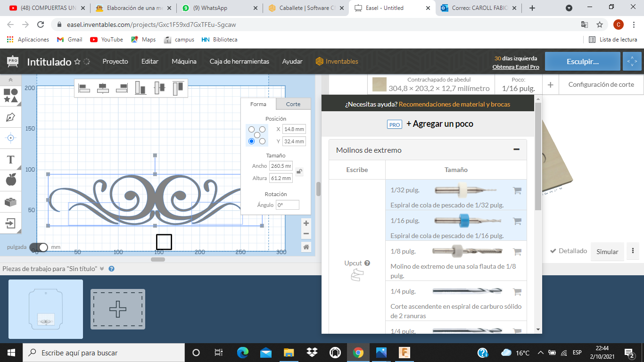Screen dimensions: 644x362
Task: Select center position anchor radio
Action: coord(257,135)
